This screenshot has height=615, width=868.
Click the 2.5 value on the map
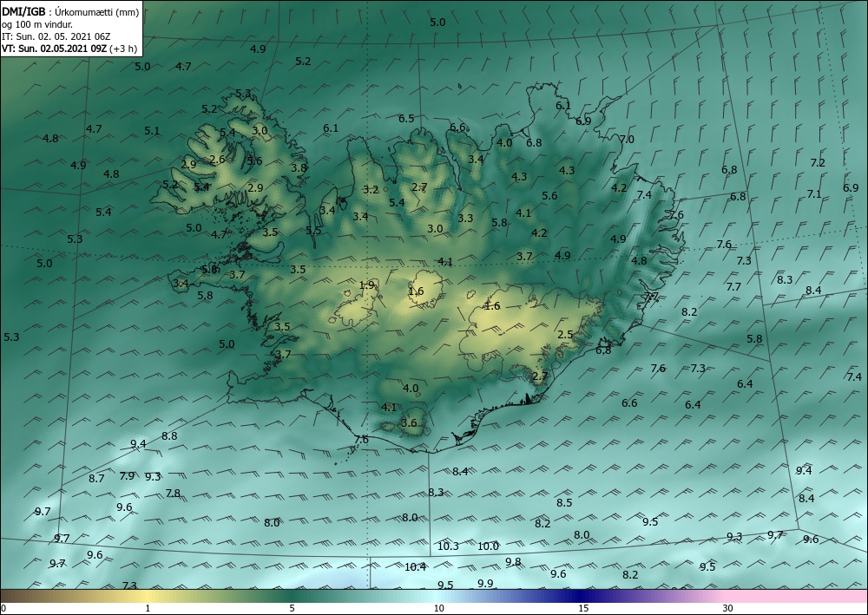[565, 335]
